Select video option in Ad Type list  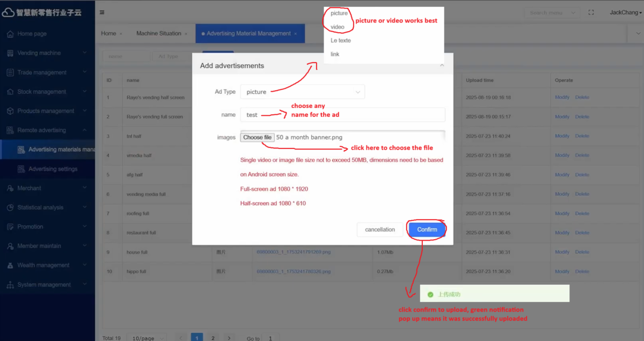338,27
